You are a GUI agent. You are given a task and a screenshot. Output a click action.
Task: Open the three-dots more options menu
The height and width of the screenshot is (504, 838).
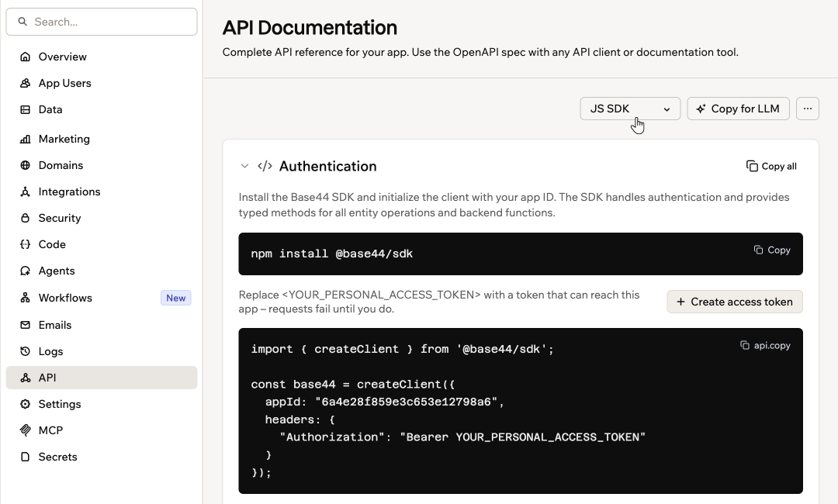point(808,109)
